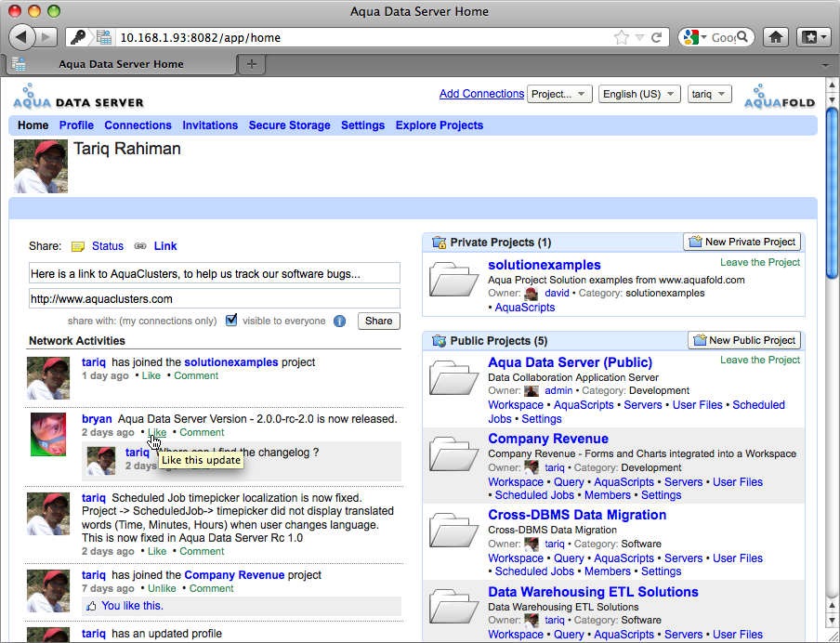The height and width of the screenshot is (643, 840).
Task: Open address bar history dropdown arrow
Action: pos(639,37)
